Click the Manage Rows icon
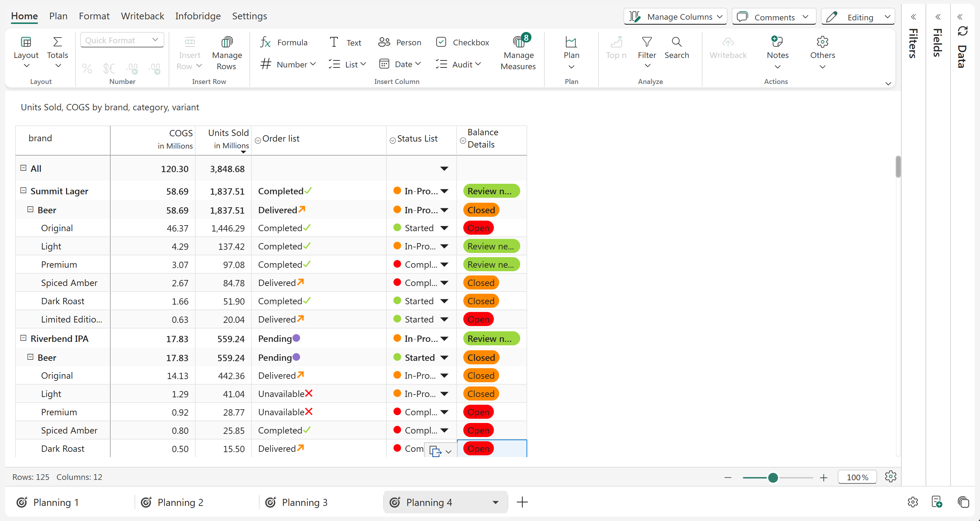This screenshot has height=521, width=980. 227,42
